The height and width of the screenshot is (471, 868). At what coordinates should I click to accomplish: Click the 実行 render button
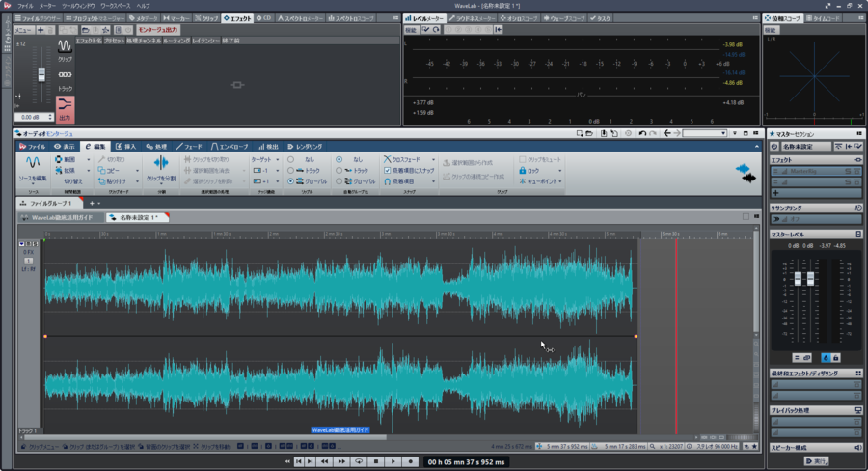tap(817, 461)
